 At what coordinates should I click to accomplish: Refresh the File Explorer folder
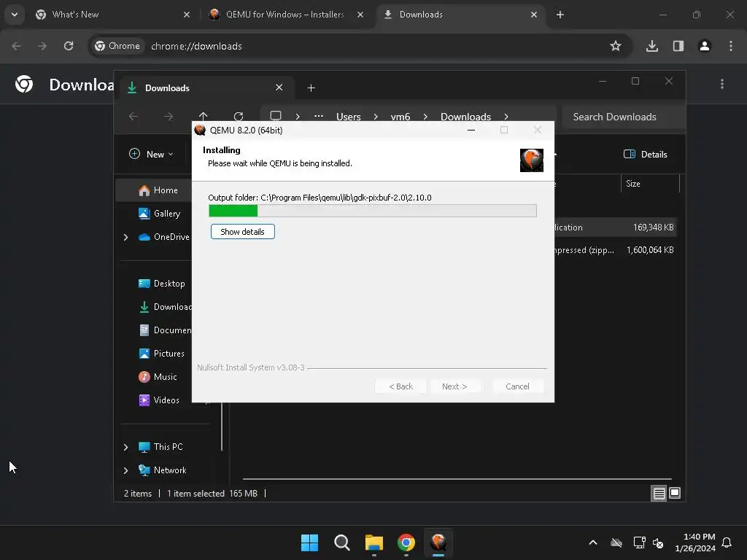point(239,117)
